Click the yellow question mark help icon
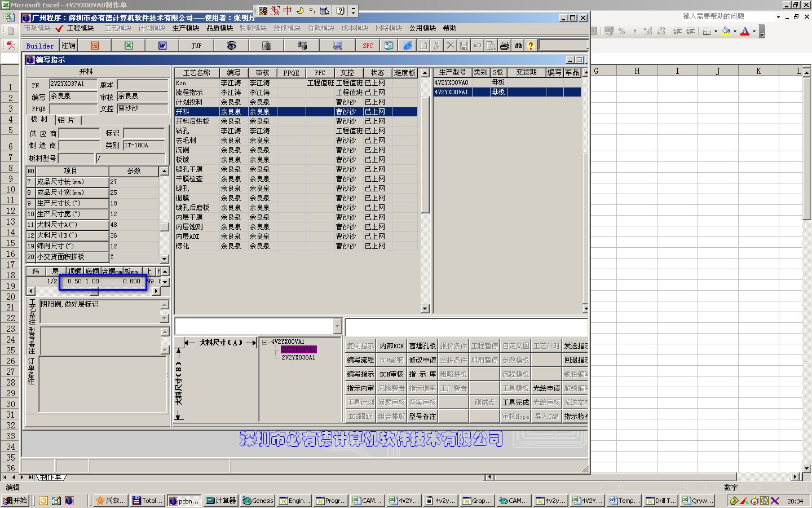This screenshot has height=508, width=812. tap(531, 46)
